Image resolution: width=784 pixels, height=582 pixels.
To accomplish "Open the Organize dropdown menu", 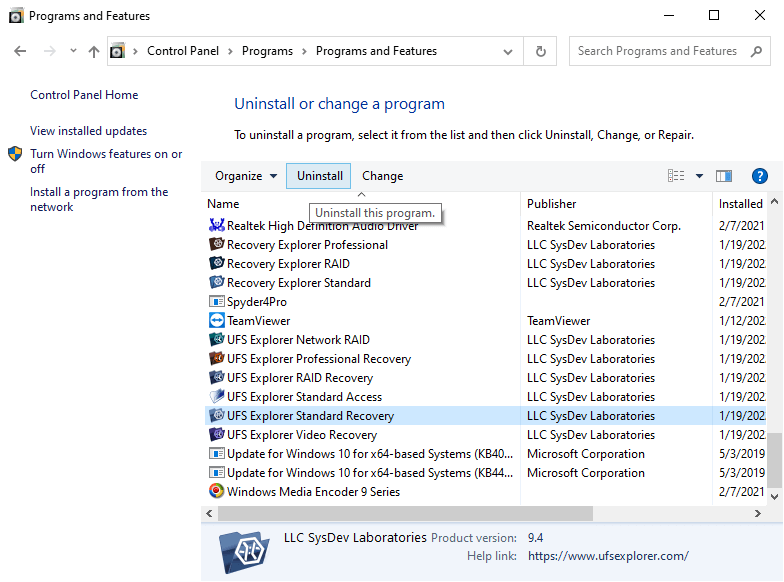I will click(x=246, y=176).
